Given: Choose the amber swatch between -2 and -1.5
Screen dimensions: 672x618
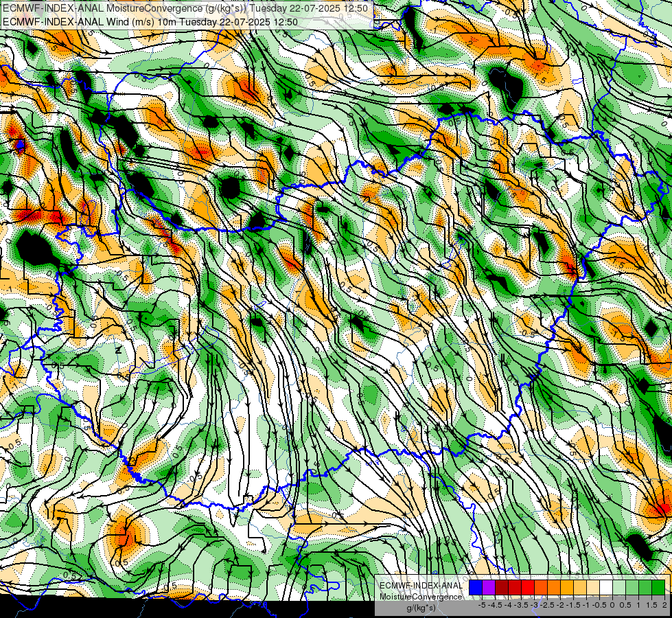Looking at the screenshot, I should (x=567, y=587).
